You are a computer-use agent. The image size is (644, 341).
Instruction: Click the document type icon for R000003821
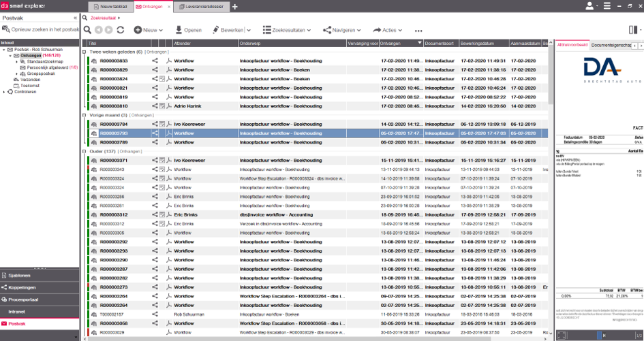94,88
